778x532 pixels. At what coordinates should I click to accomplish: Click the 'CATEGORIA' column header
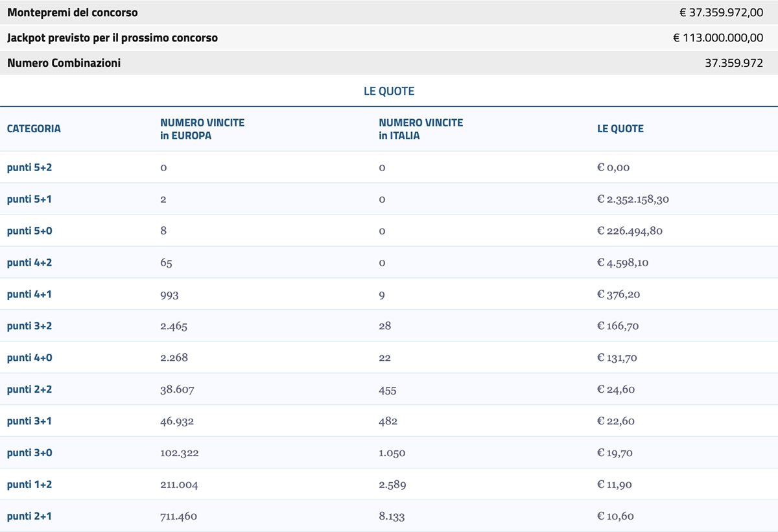tap(34, 129)
